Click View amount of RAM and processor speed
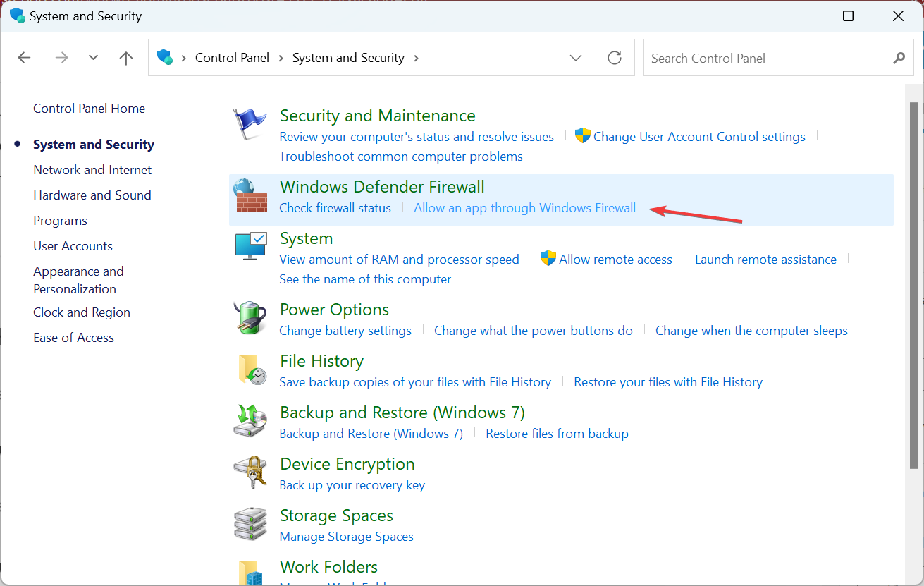The image size is (924, 586). (399, 259)
